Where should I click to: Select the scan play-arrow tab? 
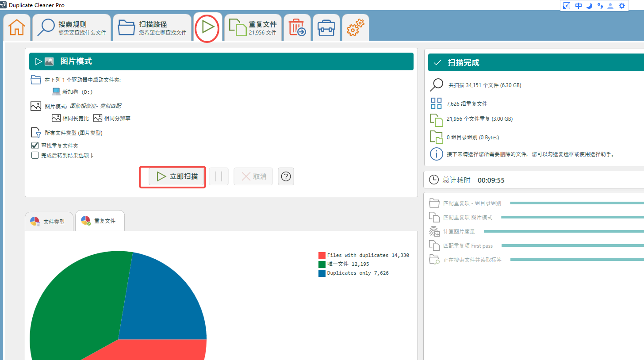(208, 27)
